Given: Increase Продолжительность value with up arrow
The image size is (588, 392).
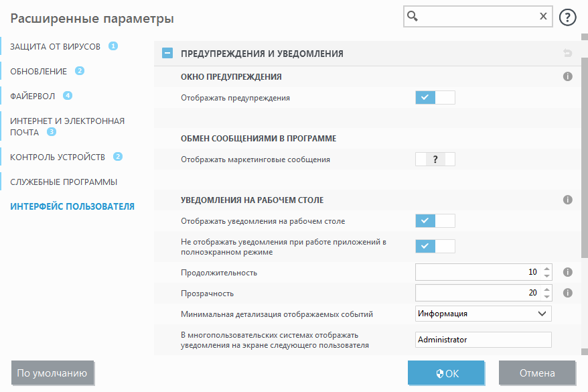Looking at the screenshot, I should coord(546,269).
